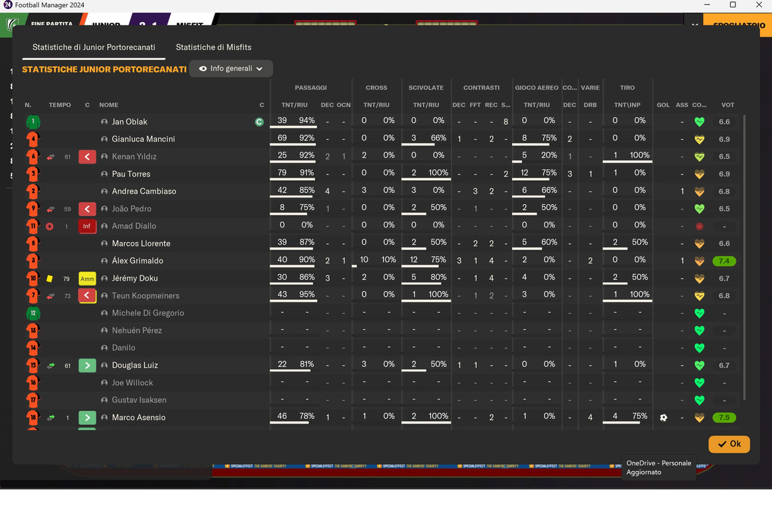Click Kenan Yıldız red substituted-off arrow
This screenshot has height=532, width=772.
pyautogui.click(x=87, y=157)
